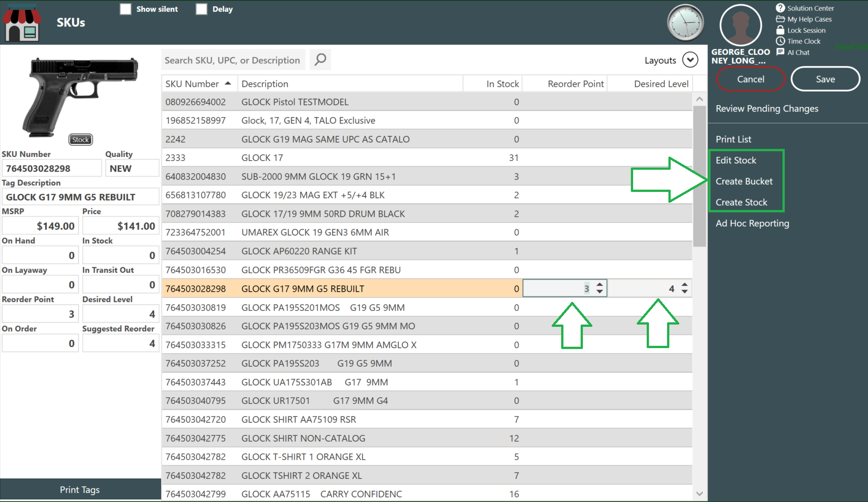Screen dimensions: 868x502
Task: Open Ad Hoc Reporting
Action: click(x=752, y=223)
